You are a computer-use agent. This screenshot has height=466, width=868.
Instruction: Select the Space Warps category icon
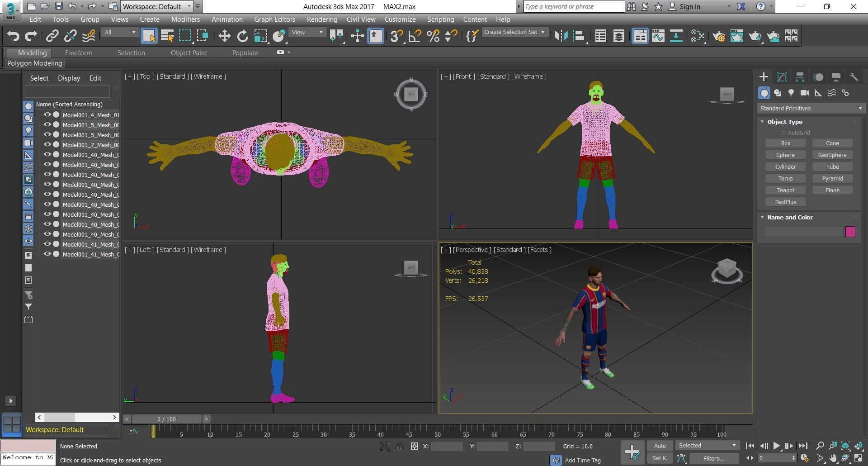point(832,93)
